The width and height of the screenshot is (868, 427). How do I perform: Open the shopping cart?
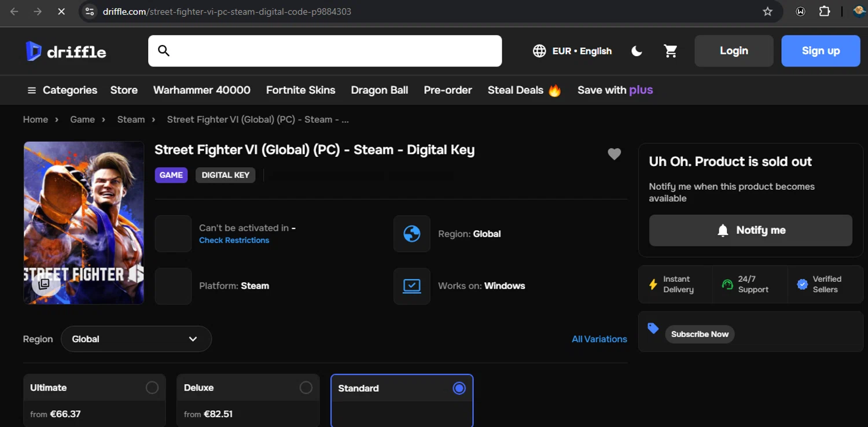[x=670, y=51]
